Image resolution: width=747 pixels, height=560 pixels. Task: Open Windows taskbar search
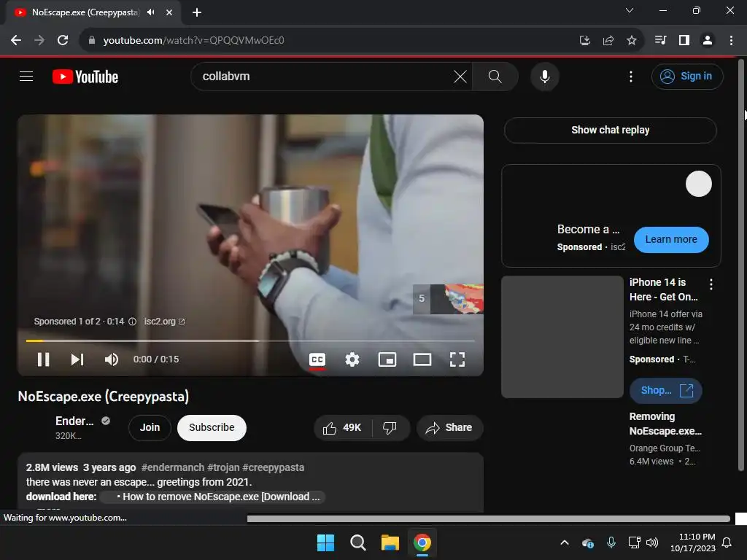click(357, 542)
